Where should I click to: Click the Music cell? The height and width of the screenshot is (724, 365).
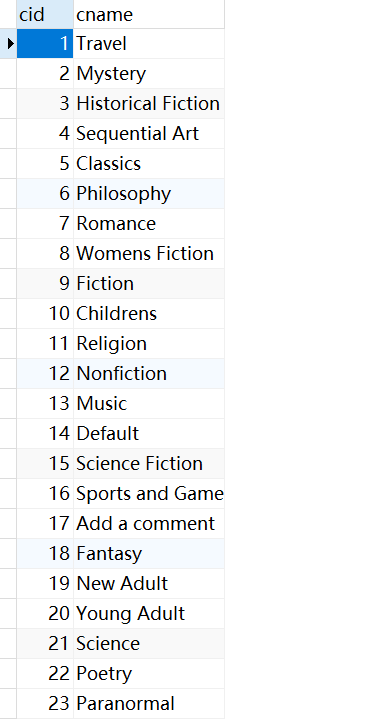click(x=149, y=404)
